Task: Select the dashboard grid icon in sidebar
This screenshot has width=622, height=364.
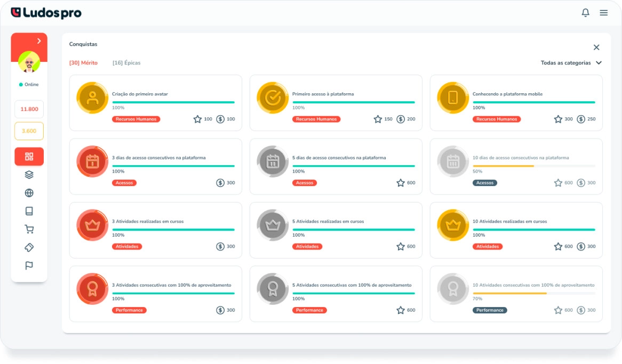Action: tap(29, 157)
